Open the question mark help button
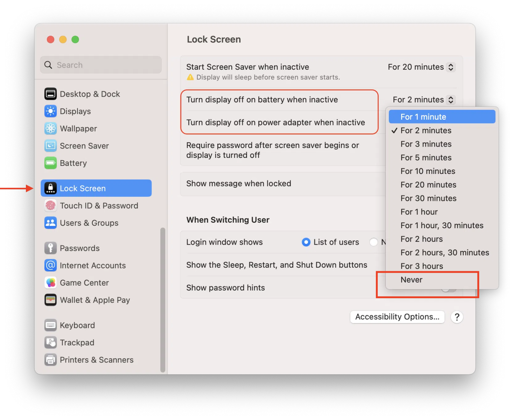Viewport: 510px width, 420px height. (x=457, y=317)
